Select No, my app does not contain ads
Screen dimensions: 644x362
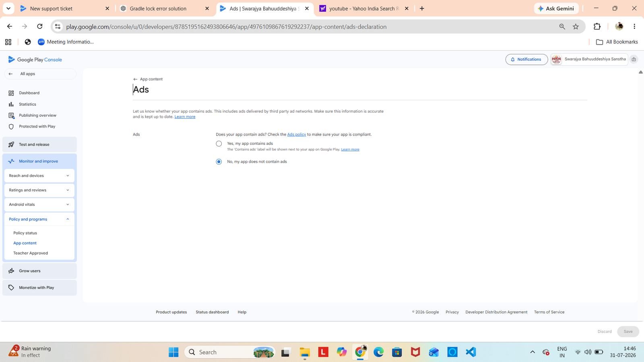(219, 162)
